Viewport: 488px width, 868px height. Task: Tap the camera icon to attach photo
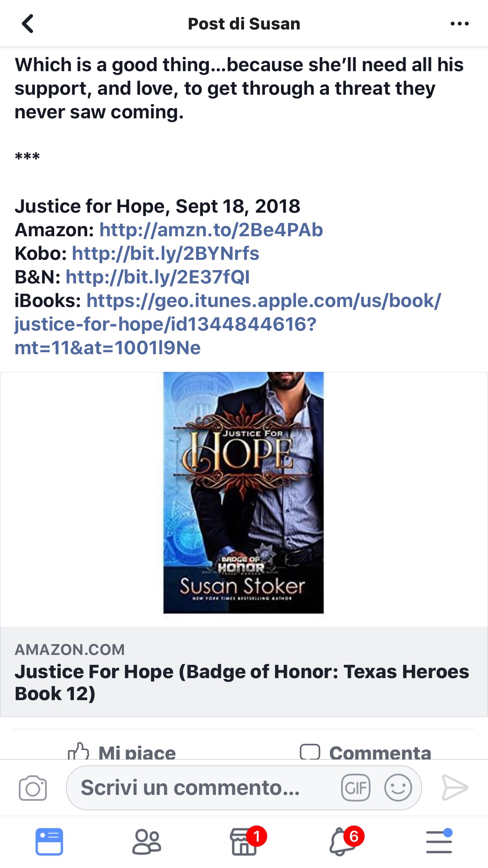pyautogui.click(x=33, y=788)
